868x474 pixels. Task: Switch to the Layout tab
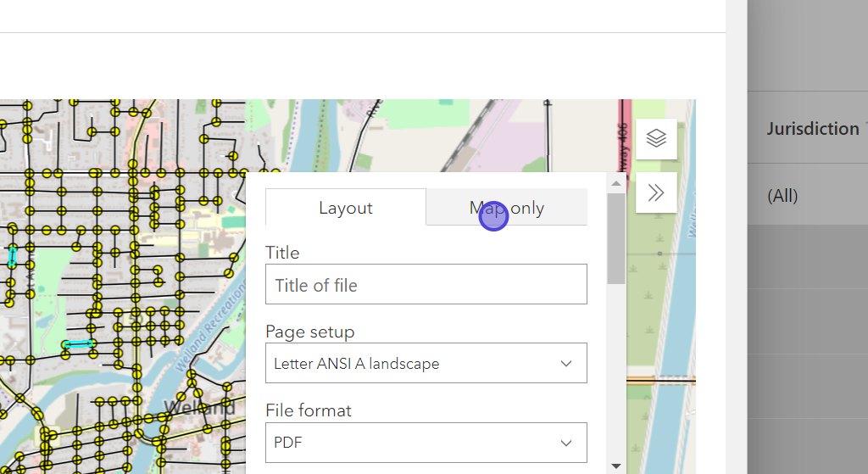pos(345,208)
